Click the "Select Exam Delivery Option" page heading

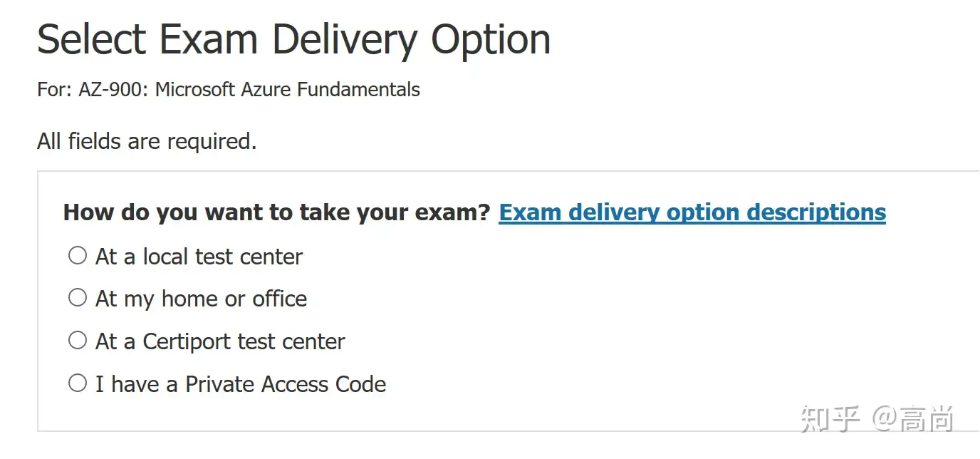tap(293, 39)
